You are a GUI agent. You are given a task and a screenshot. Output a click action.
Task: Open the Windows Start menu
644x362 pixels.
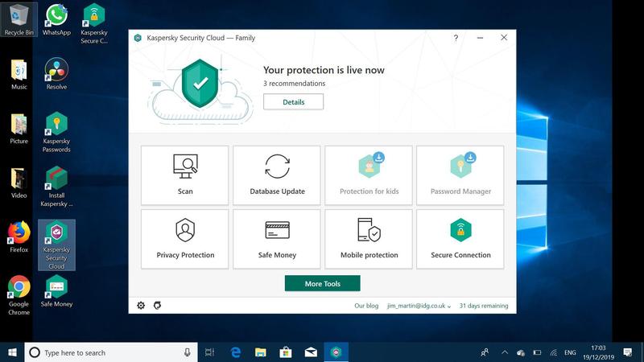12,352
